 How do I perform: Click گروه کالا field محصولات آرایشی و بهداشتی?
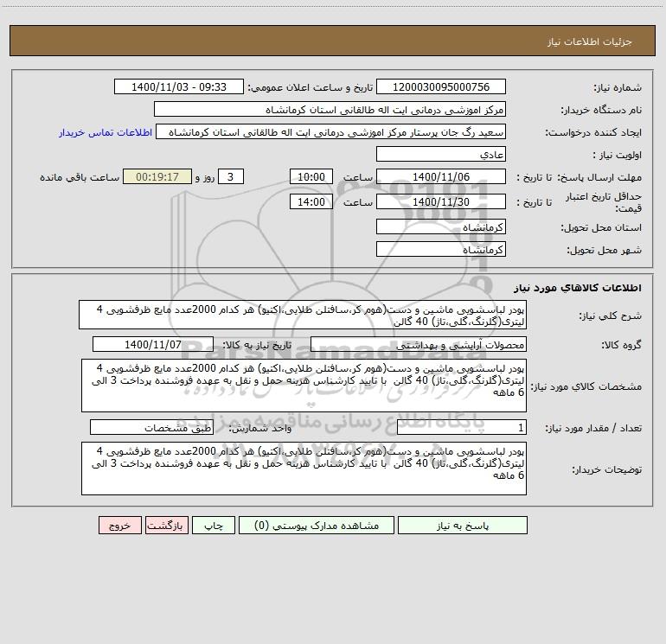click(419, 344)
